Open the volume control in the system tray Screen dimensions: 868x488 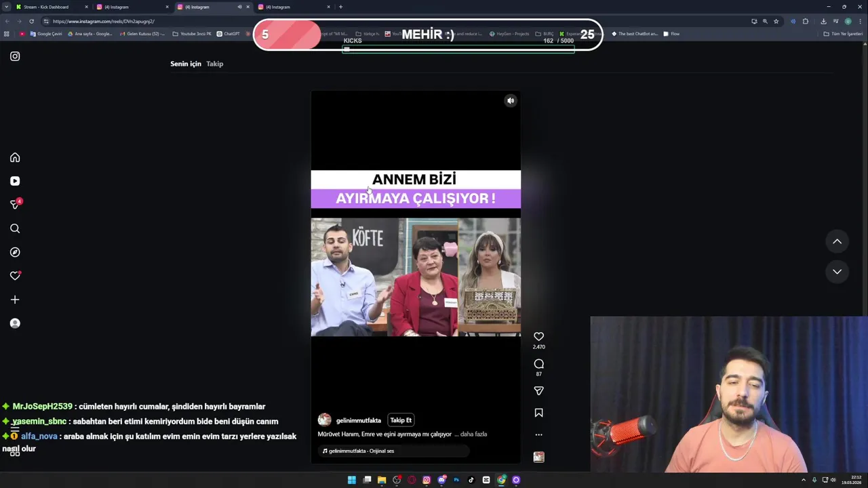[833, 480]
